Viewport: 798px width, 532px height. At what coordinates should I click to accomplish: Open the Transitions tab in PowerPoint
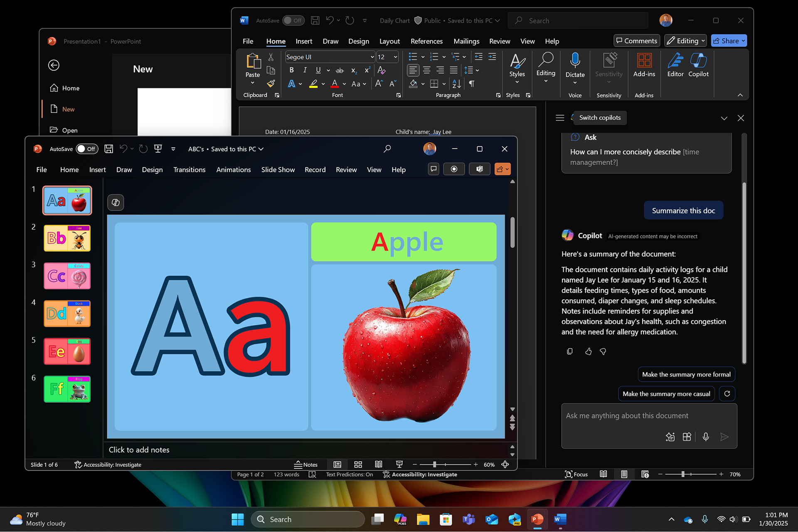189,170
